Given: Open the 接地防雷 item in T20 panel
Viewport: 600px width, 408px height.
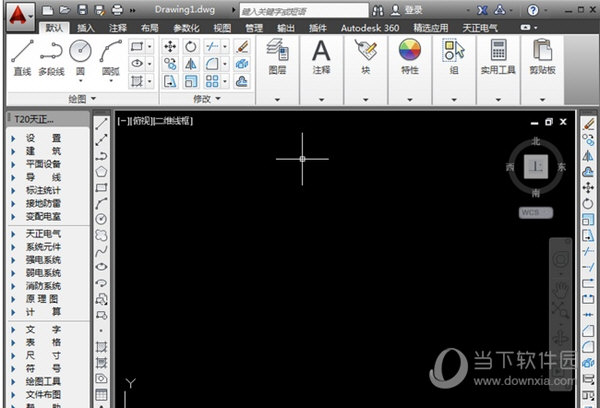Looking at the screenshot, I should [43, 203].
